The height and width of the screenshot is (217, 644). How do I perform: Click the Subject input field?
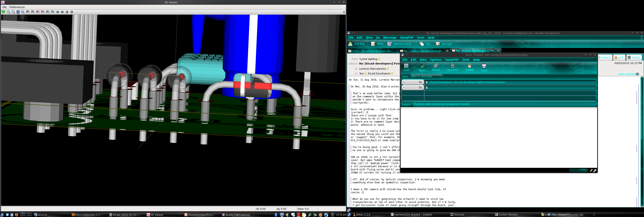point(504,104)
